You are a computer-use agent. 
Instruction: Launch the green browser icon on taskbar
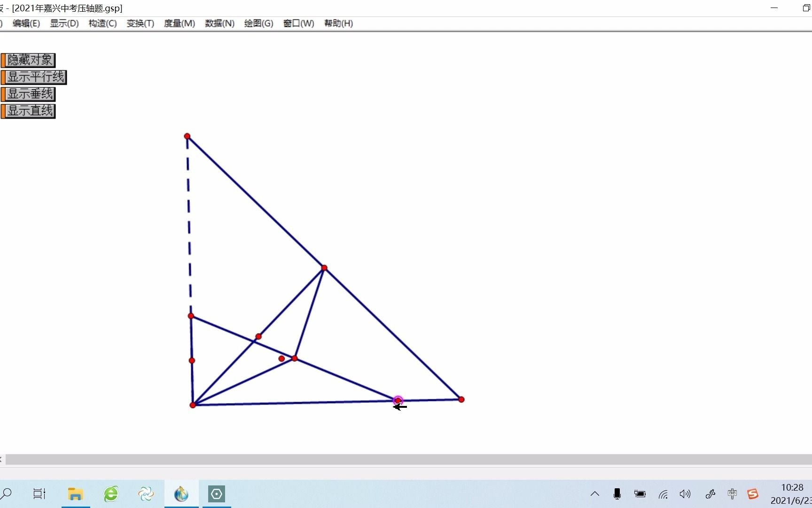111,494
